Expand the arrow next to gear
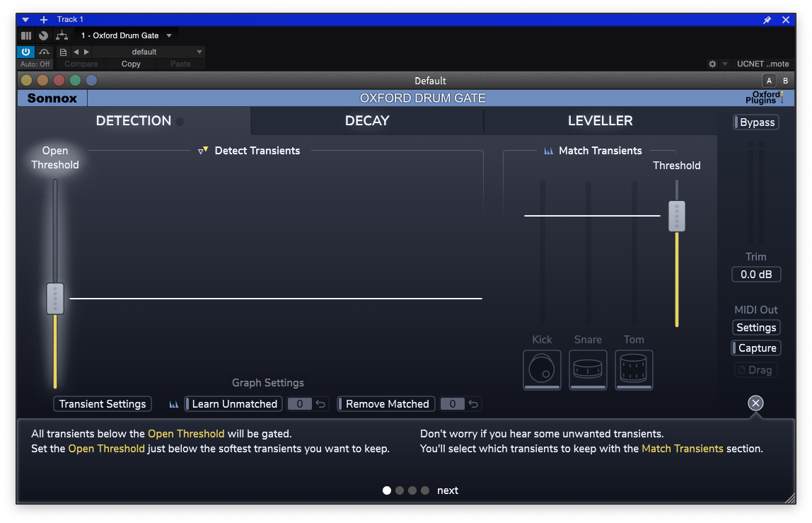 tap(725, 64)
